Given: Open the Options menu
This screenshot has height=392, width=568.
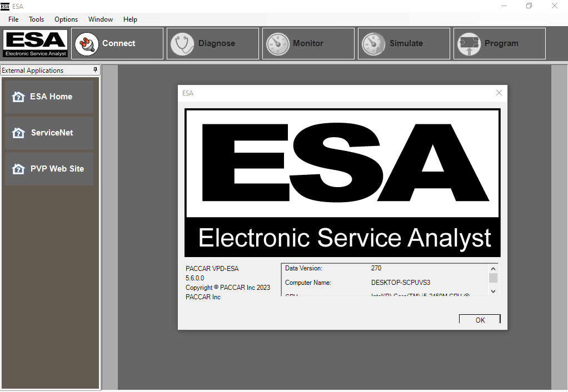Looking at the screenshot, I should point(66,19).
